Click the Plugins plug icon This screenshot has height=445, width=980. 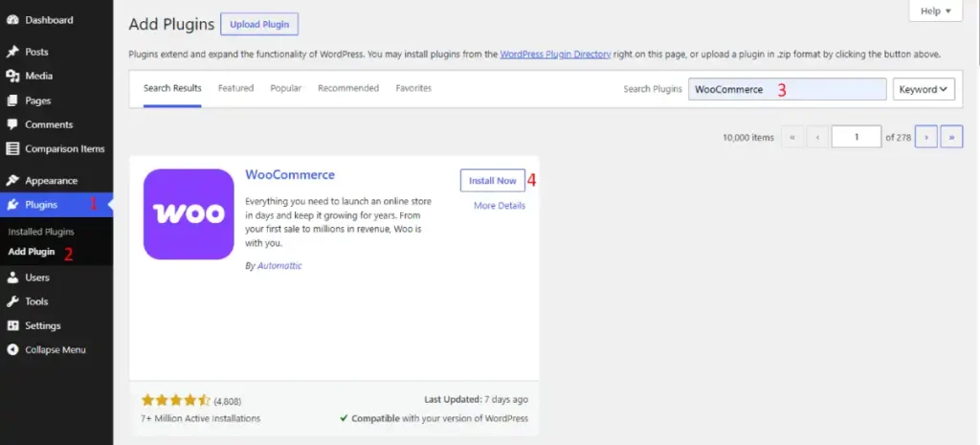point(11,205)
